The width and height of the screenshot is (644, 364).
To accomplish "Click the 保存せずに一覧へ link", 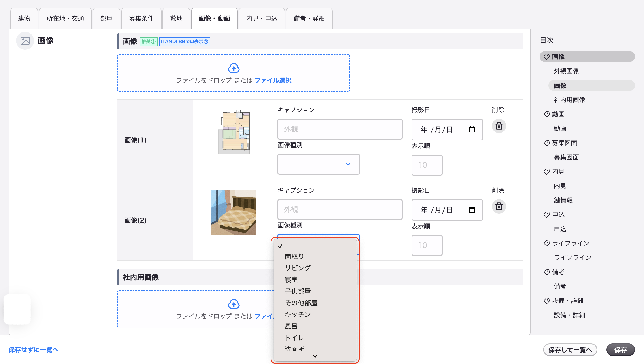I will 34,350.
